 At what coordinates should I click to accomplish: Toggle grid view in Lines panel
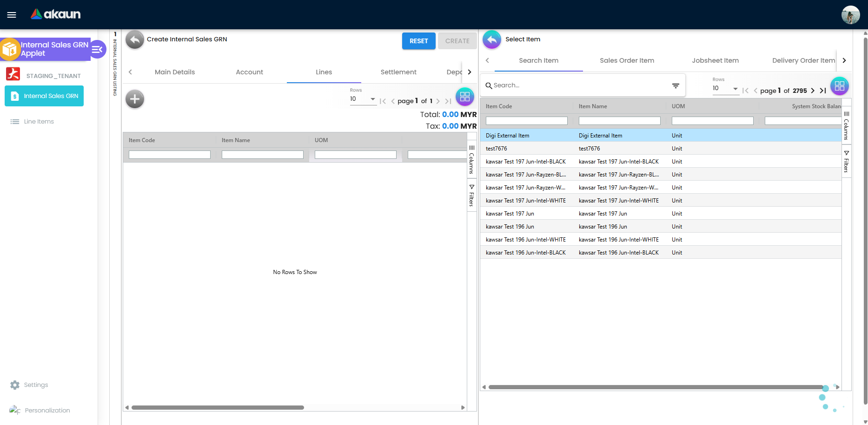coord(464,97)
